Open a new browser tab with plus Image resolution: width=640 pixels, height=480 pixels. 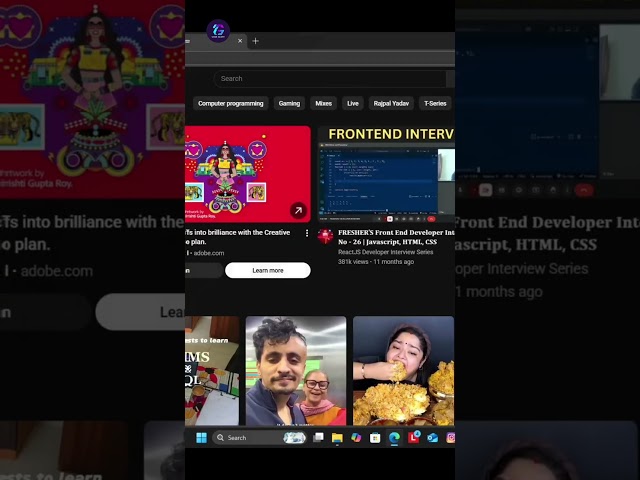[x=256, y=41]
